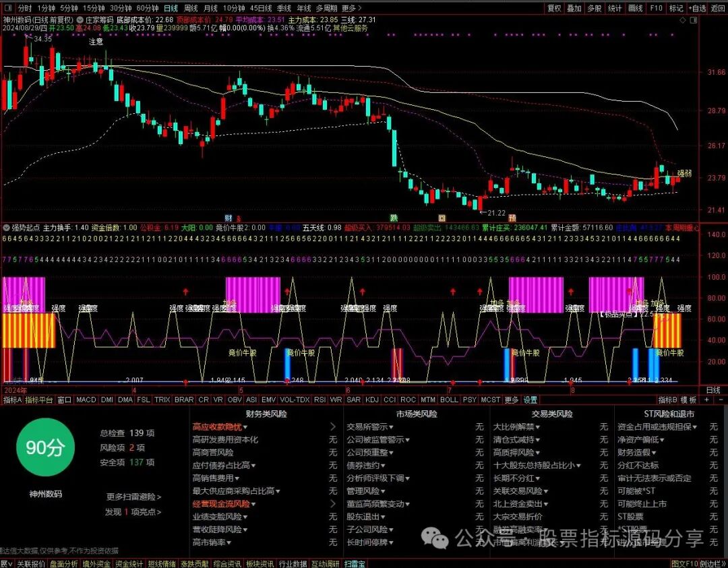Click the 发现1项亮点 link

(133, 512)
